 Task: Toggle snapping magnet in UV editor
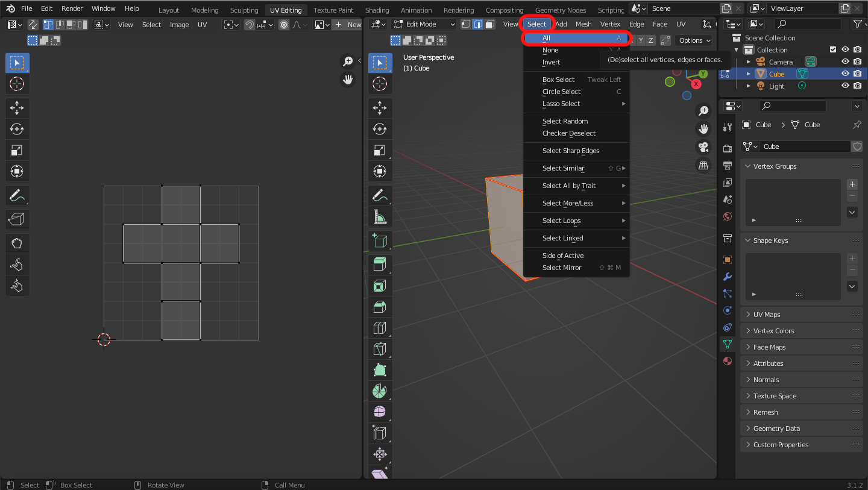(249, 25)
